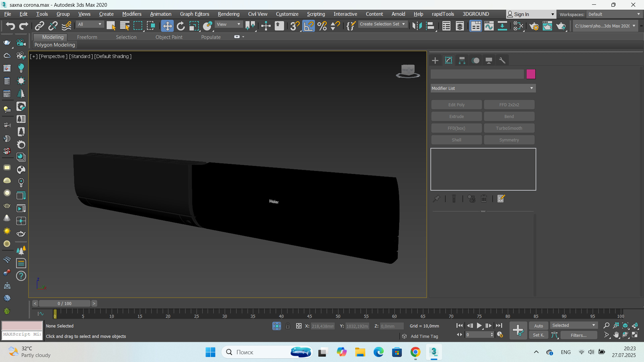Click the TurboSmooth modifier button

[x=509, y=128]
